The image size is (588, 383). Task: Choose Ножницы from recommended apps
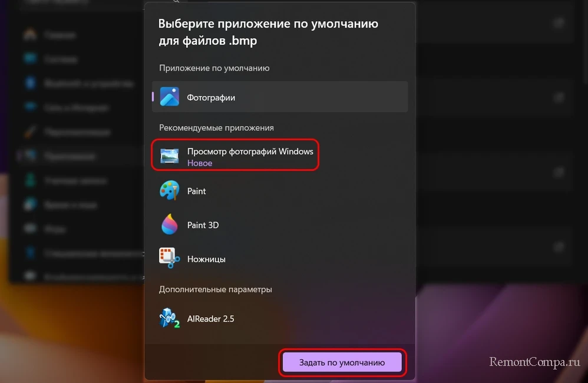(280, 259)
